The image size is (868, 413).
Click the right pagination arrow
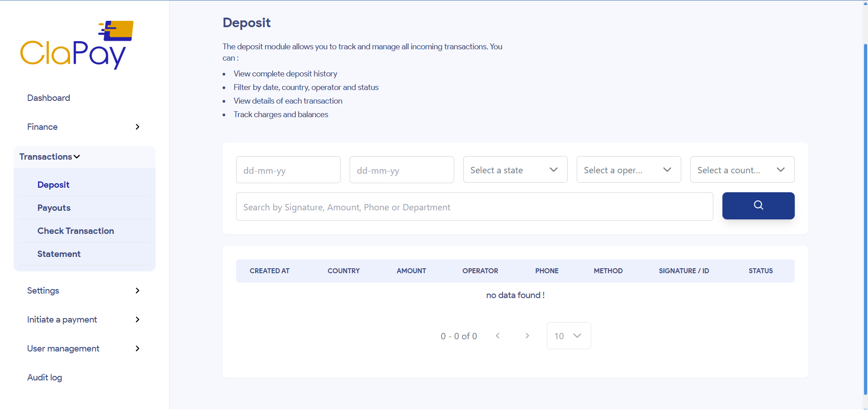[527, 336]
